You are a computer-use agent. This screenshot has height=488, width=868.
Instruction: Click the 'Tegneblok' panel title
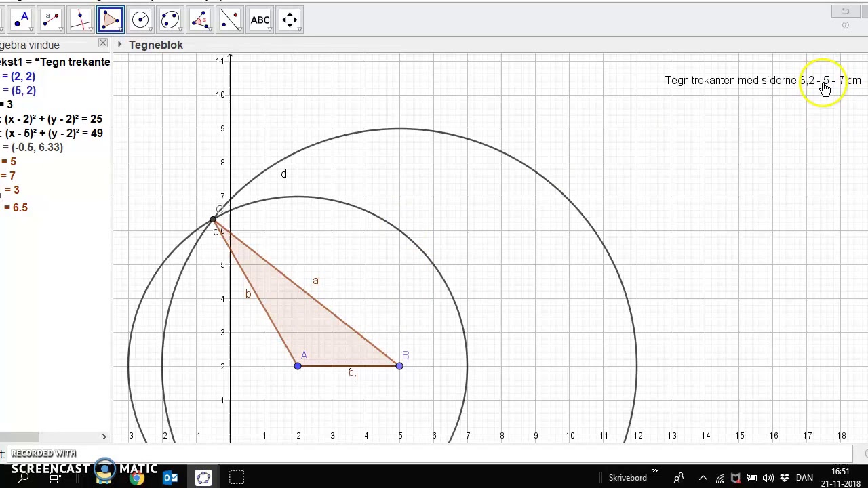156,45
